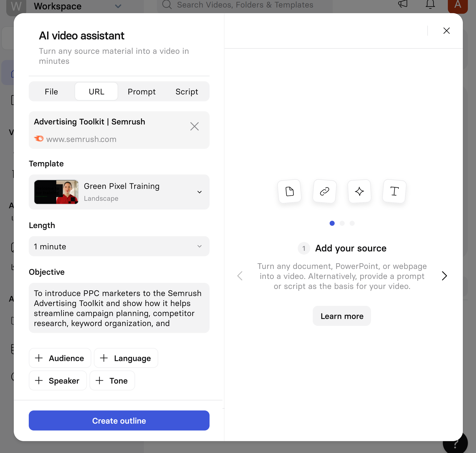Add an Audience option

[x=60, y=358]
